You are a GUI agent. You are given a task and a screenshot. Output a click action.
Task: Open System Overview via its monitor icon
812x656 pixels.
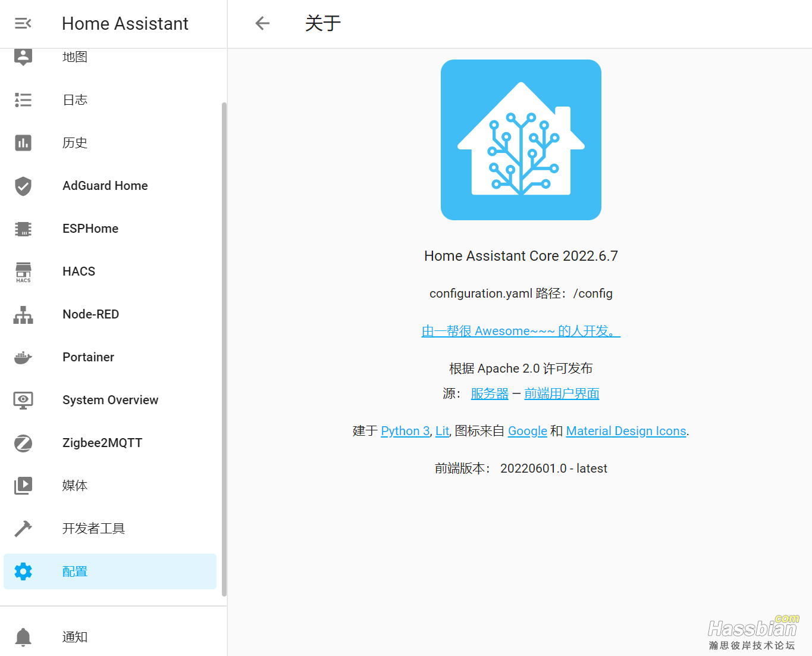(x=23, y=400)
